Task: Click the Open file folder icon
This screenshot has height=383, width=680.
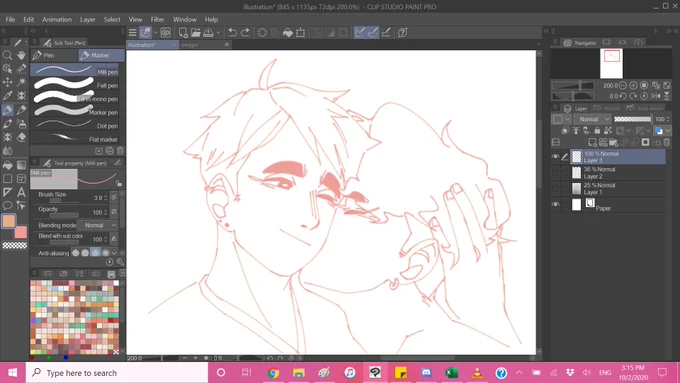Action: click(196, 33)
